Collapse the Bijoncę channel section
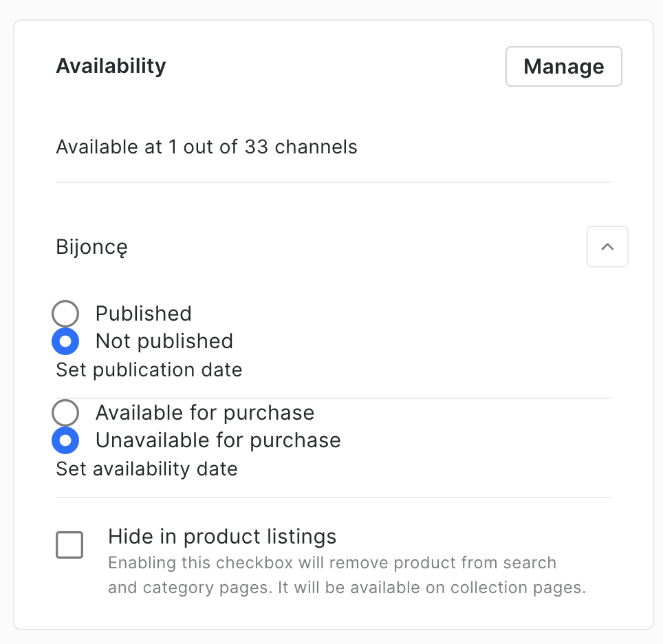Viewport: 663px width, 644px height. (607, 247)
